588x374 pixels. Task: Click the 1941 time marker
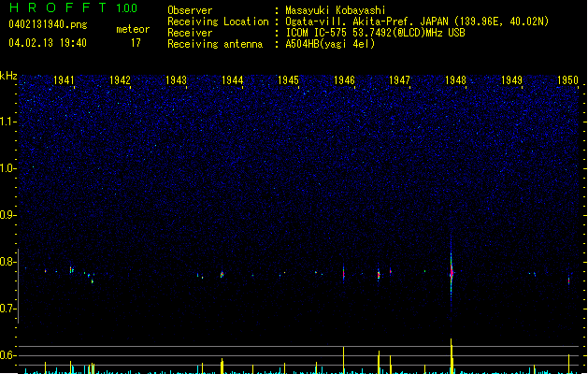pos(64,79)
